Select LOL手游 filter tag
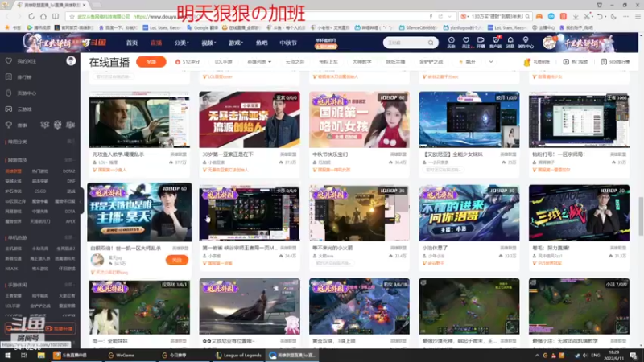Viewport: 644px width, 362px height. point(224,62)
